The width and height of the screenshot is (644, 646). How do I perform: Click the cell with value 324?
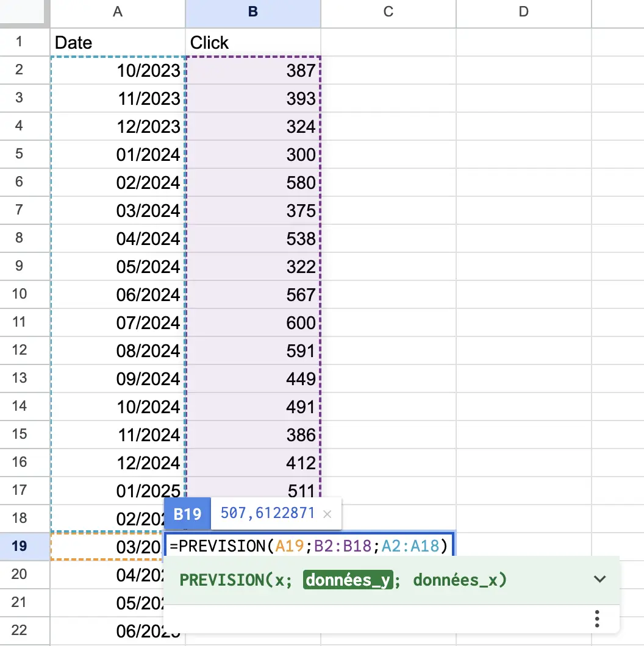[x=252, y=126]
